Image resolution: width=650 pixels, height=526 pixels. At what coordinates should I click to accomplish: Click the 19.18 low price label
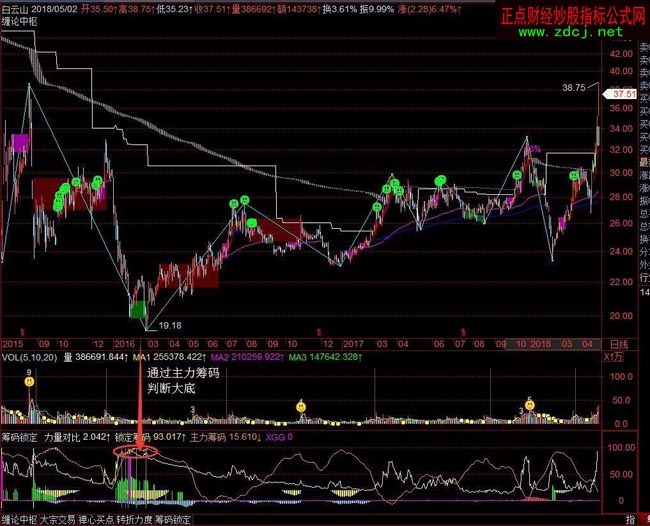pos(169,325)
